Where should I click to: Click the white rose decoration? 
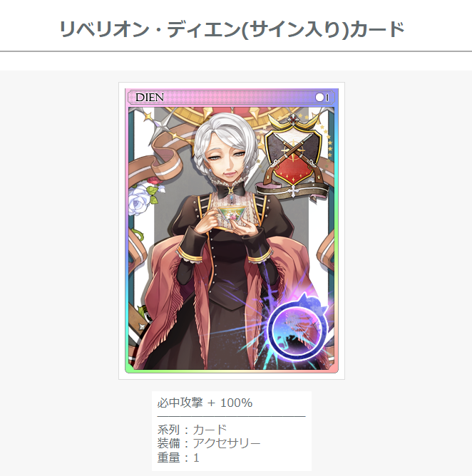click(139, 197)
